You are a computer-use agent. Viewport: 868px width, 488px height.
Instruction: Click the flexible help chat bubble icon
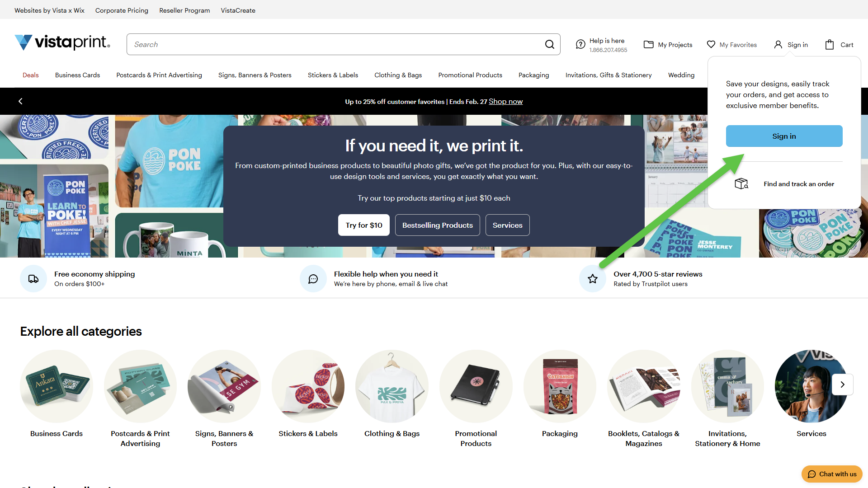click(x=313, y=279)
